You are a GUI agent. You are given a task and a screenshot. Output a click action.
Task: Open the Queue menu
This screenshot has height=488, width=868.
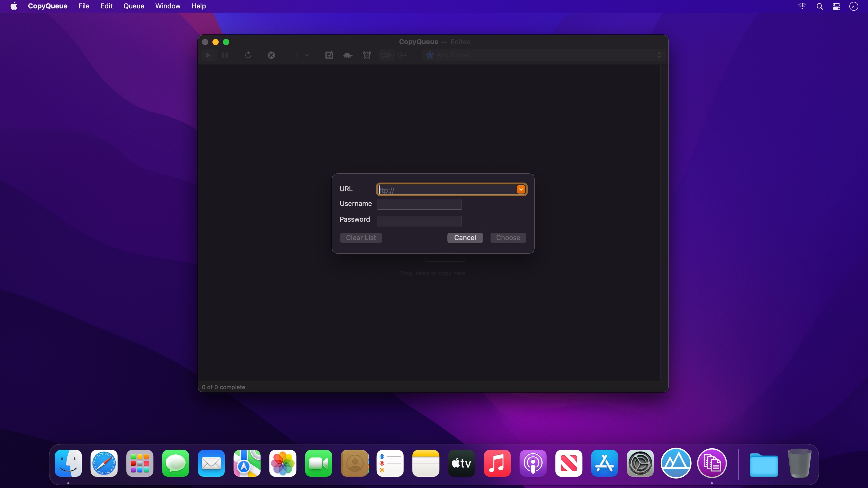point(134,6)
